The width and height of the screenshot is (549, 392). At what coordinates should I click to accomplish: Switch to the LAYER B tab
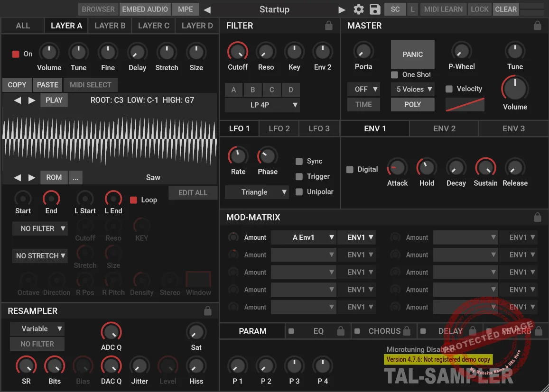110,26
